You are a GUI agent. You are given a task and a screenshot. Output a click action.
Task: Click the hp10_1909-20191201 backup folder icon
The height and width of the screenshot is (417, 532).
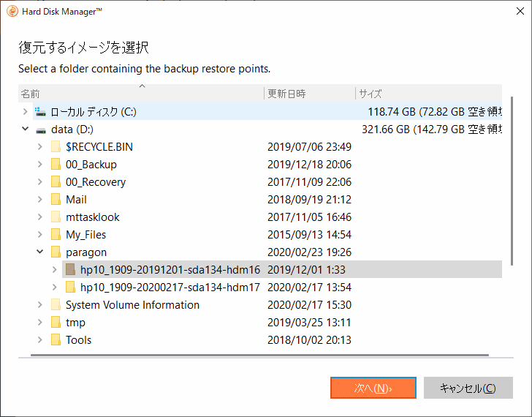(70, 270)
